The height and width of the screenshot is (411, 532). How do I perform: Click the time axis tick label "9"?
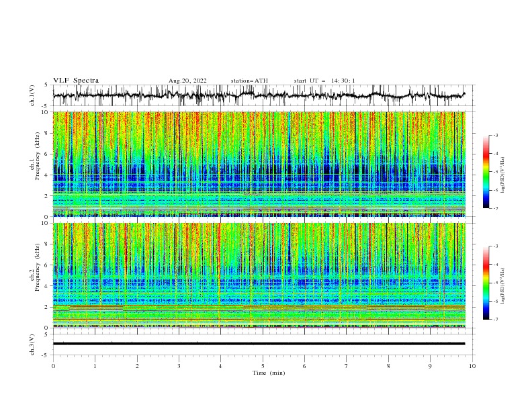point(430,366)
